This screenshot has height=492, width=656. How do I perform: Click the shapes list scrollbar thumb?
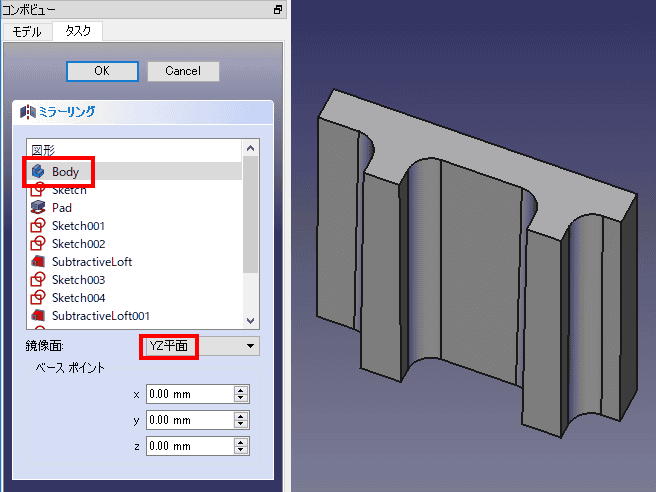click(x=251, y=215)
